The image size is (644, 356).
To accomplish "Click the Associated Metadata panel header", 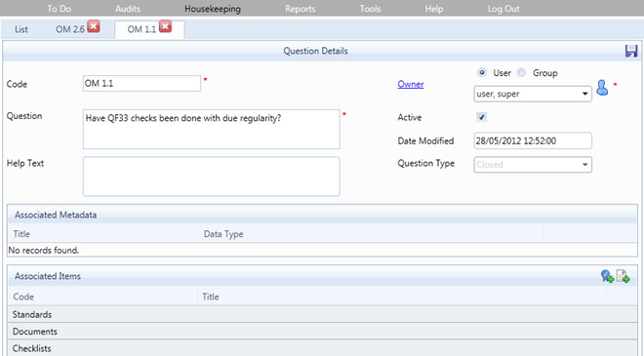I will (322, 215).
